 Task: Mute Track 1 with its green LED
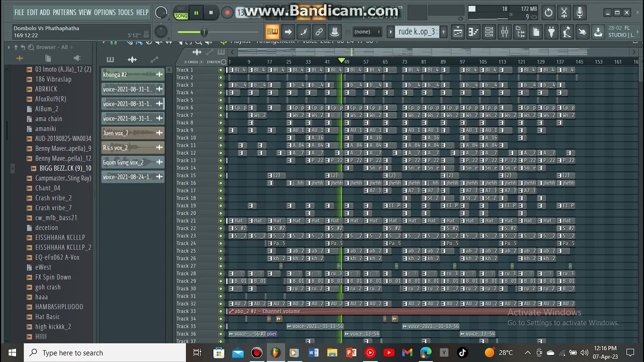tap(220, 70)
